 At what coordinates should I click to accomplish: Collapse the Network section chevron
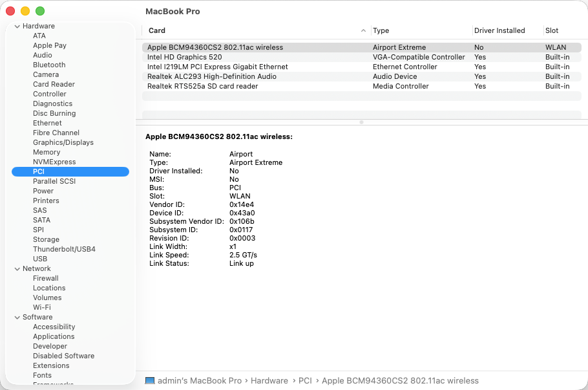[17, 269]
